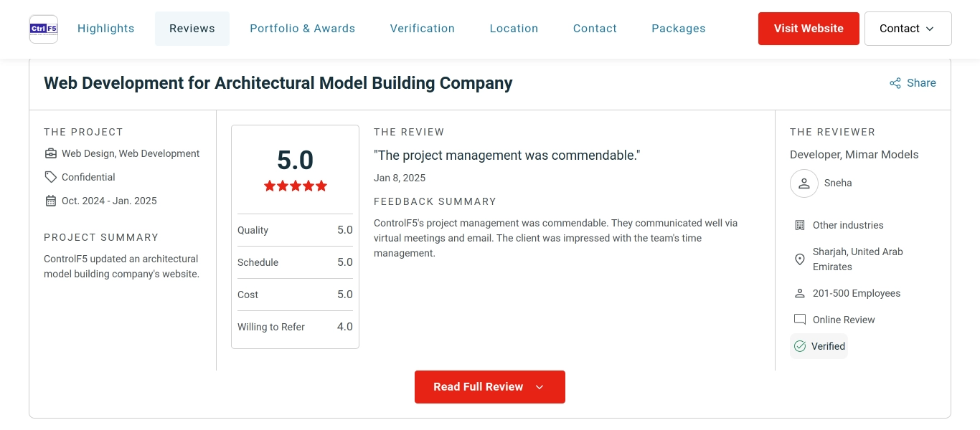Click the Online Review chat icon

(x=800, y=319)
